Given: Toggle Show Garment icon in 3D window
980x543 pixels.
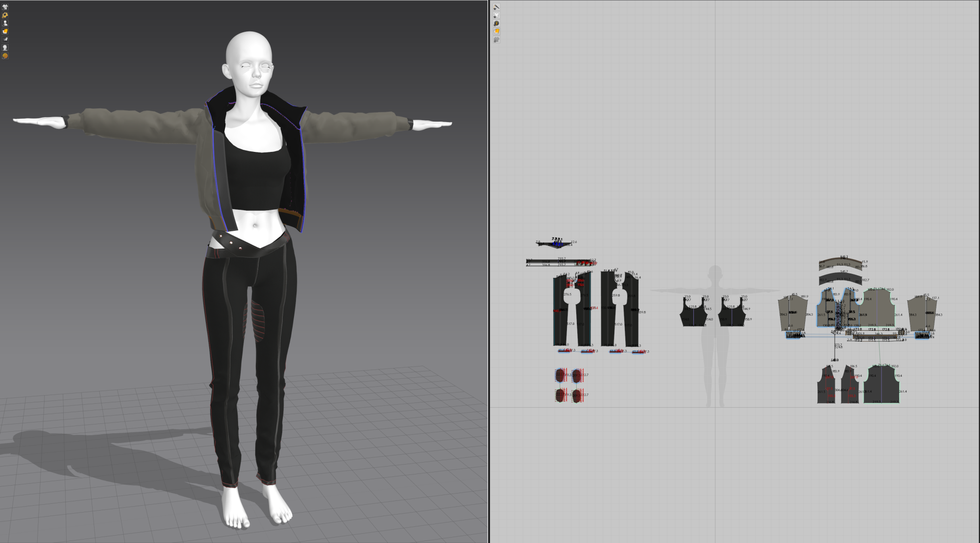Looking at the screenshot, I should [5, 7].
